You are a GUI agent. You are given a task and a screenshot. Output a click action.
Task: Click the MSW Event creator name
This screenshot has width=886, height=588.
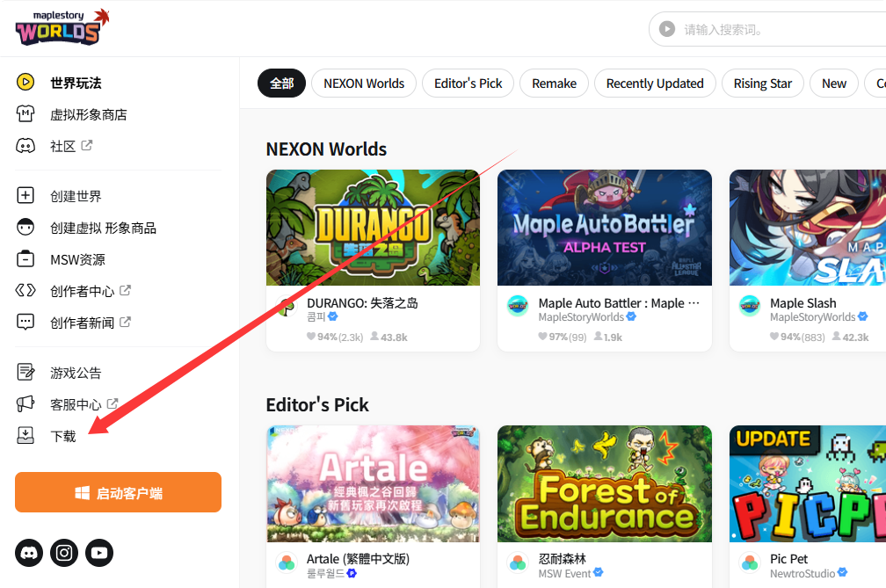(564, 574)
